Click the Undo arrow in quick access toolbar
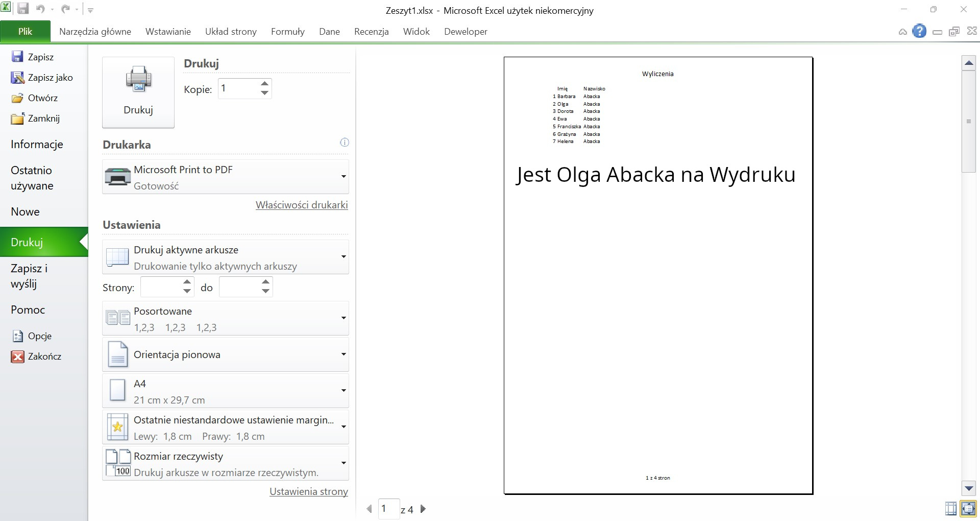This screenshot has width=980, height=521. pos(40,9)
